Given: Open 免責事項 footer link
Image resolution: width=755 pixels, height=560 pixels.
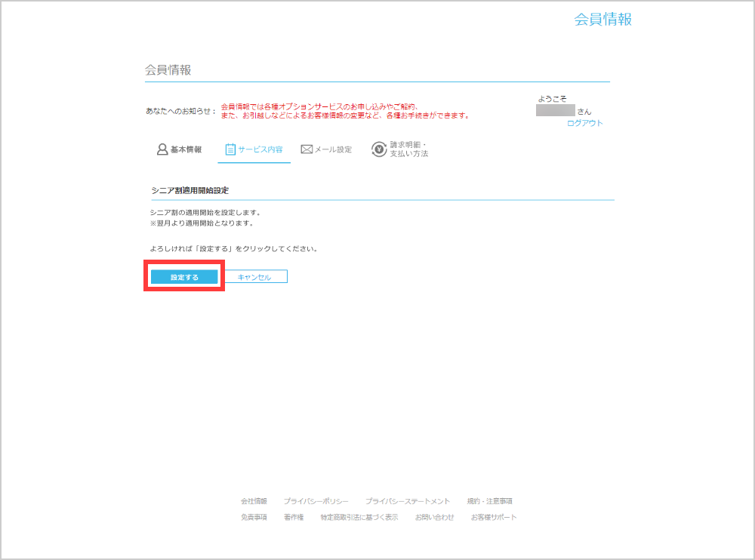Looking at the screenshot, I should [x=254, y=517].
